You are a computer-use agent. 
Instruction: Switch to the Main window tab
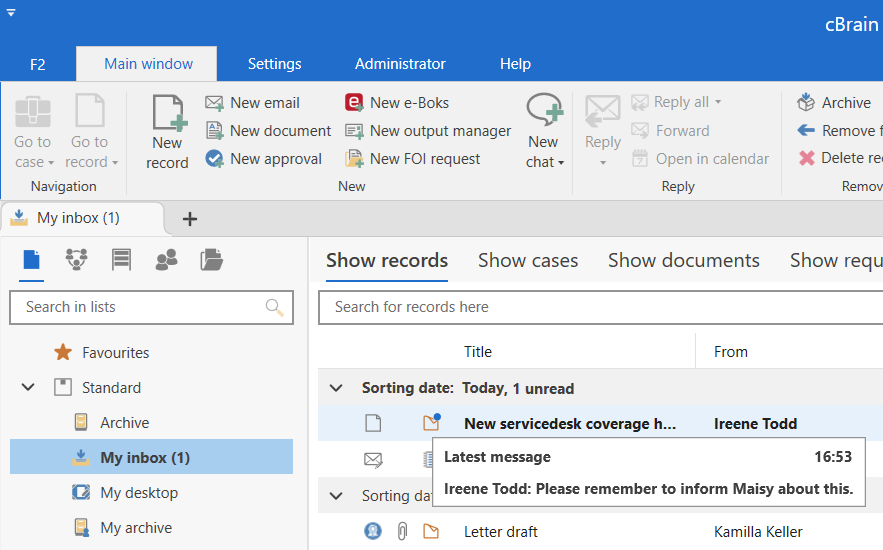148,64
